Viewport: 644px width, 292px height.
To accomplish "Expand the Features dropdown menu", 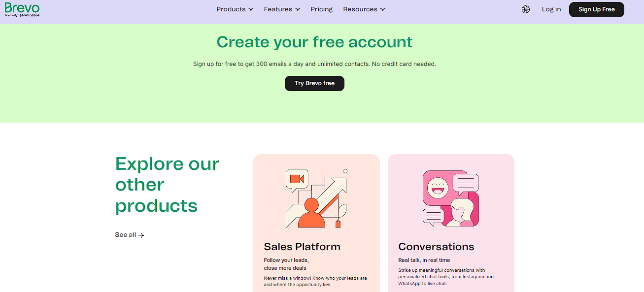I will [282, 9].
